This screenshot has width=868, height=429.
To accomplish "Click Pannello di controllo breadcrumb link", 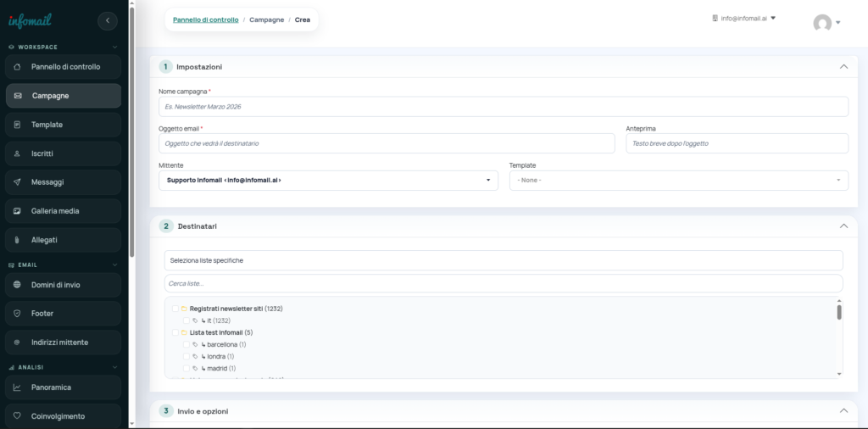I will click(x=206, y=19).
